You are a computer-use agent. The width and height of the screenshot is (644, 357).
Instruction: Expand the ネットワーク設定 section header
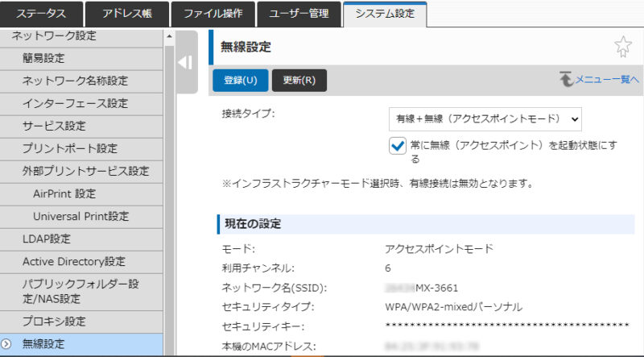click(x=53, y=35)
